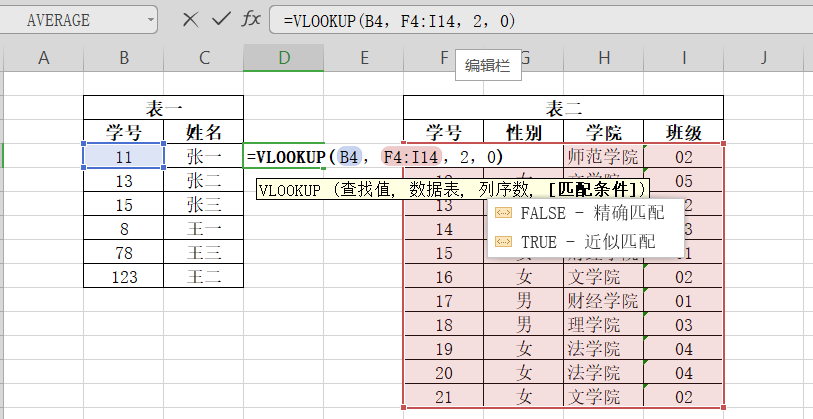813x419 pixels.
Task: Select the cell containing 张三
Action: [x=204, y=204]
